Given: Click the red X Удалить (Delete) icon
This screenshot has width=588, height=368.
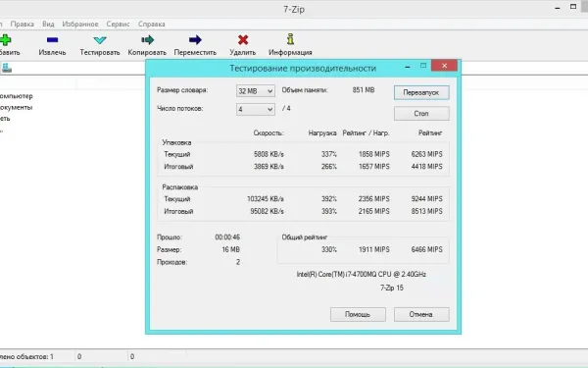Looking at the screenshot, I should pyautogui.click(x=243, y=40).
